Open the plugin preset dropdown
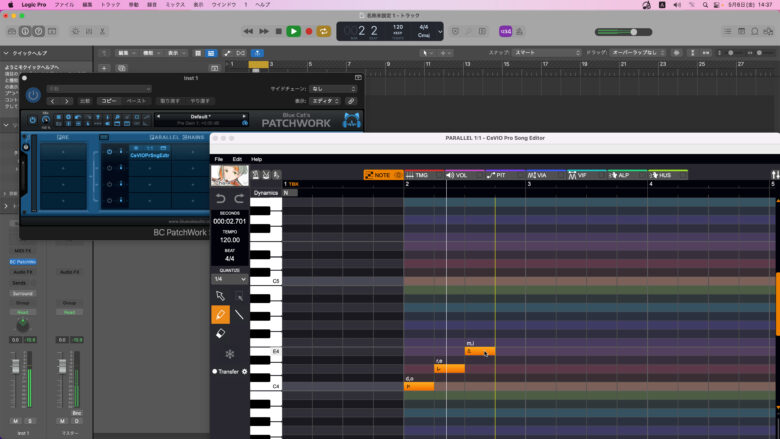The width and height of the screenshot is (780, 439). (99, 89)
